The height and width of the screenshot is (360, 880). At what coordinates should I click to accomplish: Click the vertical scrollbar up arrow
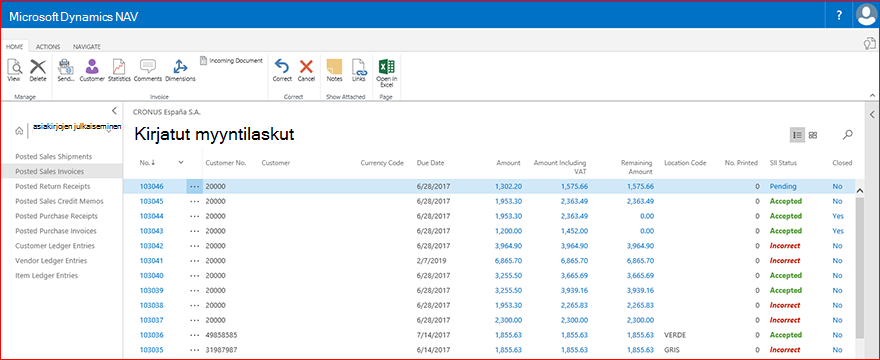coord(859,191)
